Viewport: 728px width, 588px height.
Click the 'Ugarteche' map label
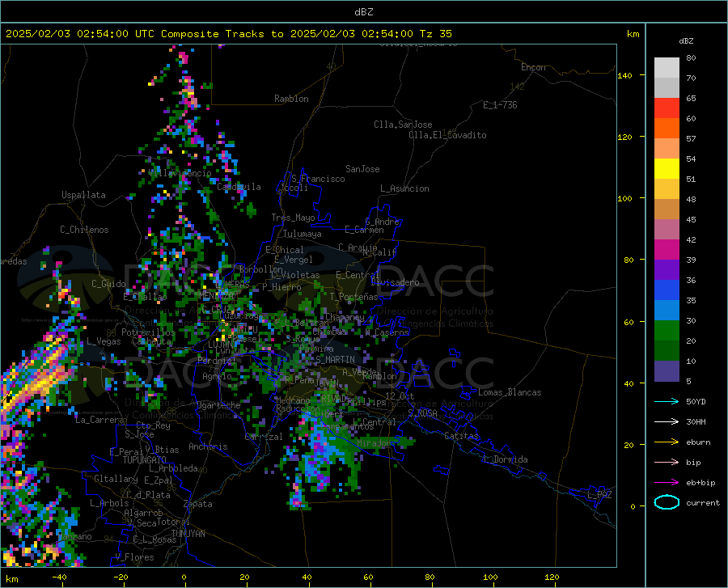click(218, 405)
